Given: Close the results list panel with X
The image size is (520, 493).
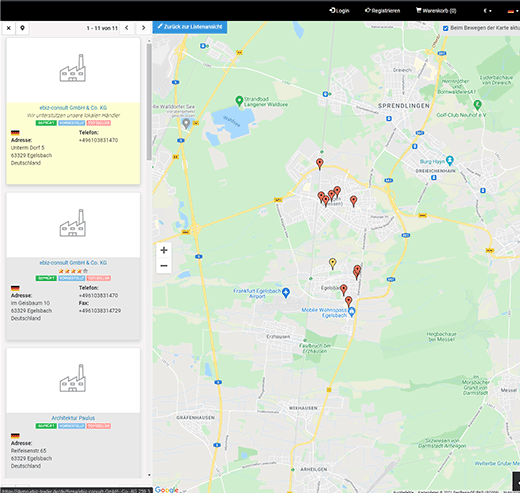Looking at the screenshot, I should [9, 28].
